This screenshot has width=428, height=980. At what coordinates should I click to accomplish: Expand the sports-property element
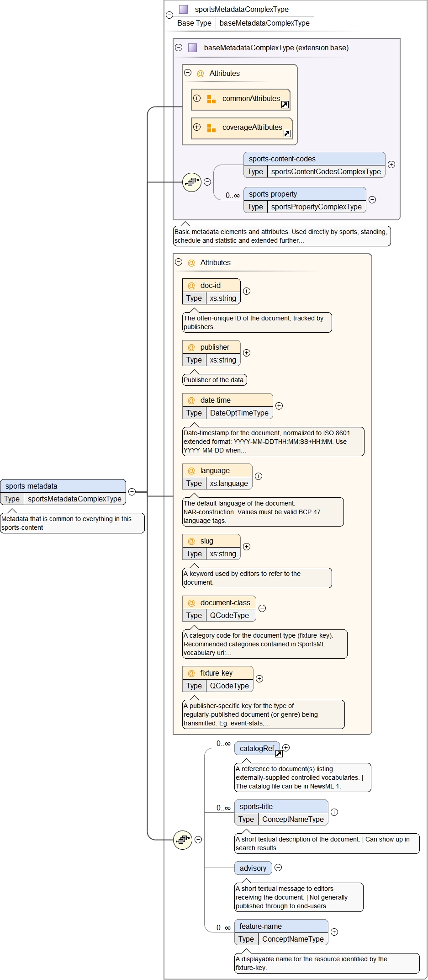[x=372, y=200]
